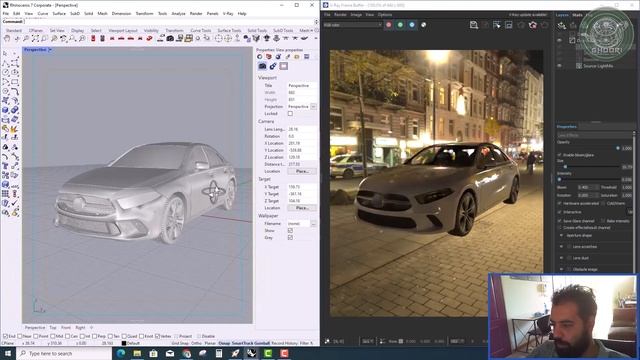Click the blue channel button in V-Ray buffer
Viewport: 640px width, 360px height.
pyautogui.click(x=412, y=25)
